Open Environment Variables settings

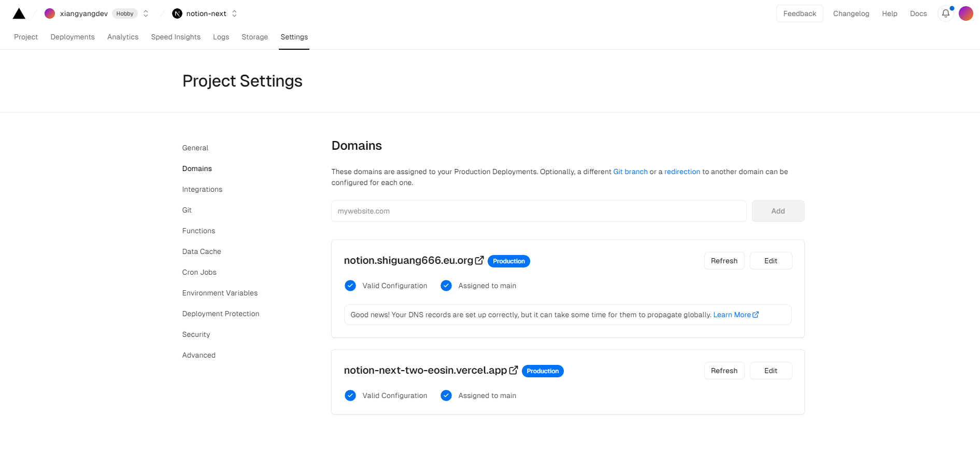pyautogui.click(x=220, y=293)
